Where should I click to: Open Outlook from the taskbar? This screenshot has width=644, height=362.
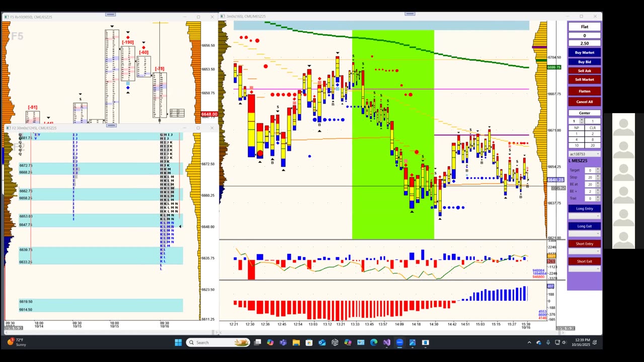coord(322,342)
